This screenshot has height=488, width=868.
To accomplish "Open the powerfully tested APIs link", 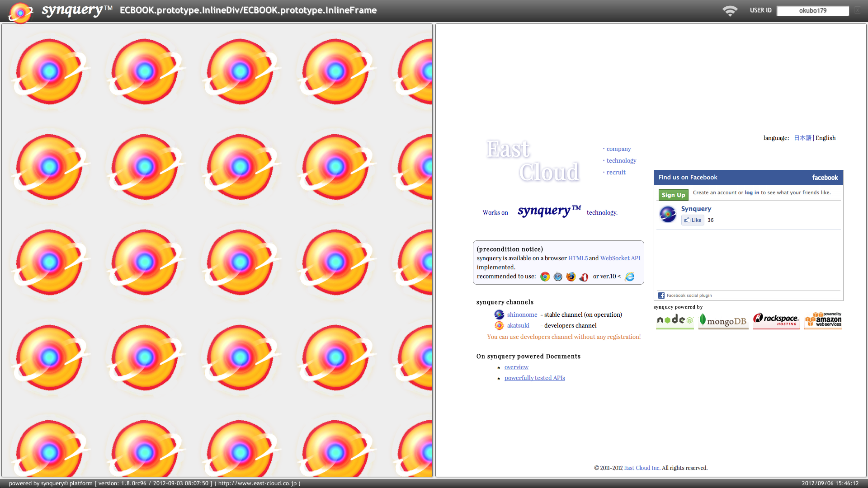I will click(x=534, y=378).
